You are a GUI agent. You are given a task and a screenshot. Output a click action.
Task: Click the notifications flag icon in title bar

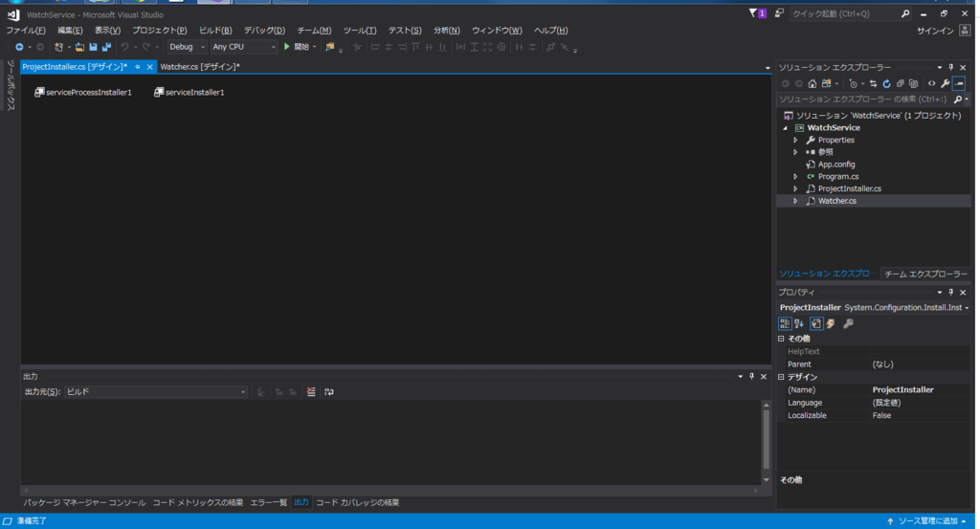(x=758, y=13)
